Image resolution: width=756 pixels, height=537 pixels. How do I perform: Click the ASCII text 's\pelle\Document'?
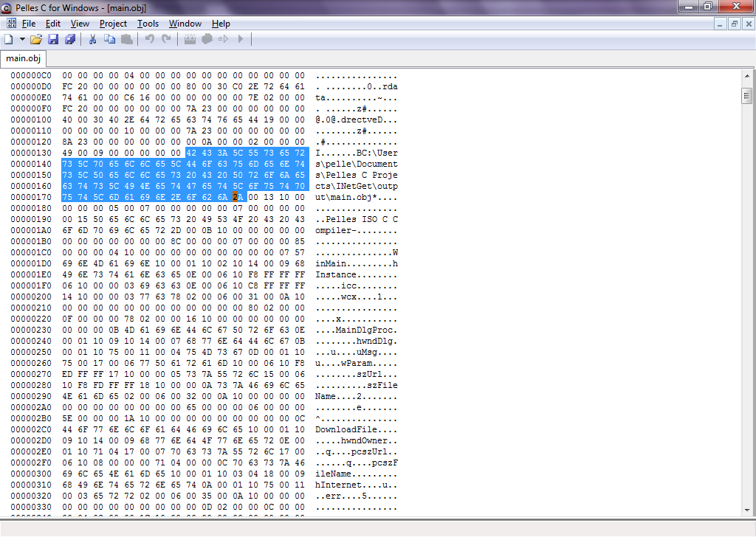[x=357, y=164]
